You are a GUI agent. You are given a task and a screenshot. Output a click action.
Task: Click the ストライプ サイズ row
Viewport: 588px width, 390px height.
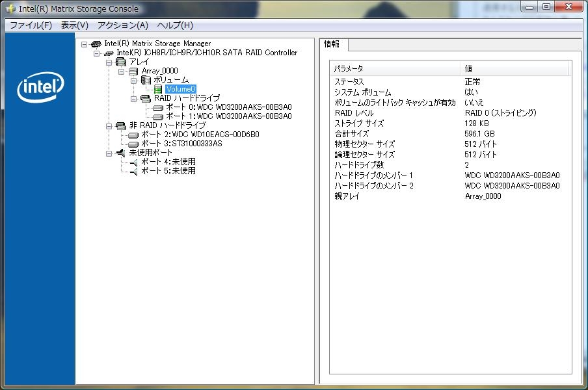(450, 123)
